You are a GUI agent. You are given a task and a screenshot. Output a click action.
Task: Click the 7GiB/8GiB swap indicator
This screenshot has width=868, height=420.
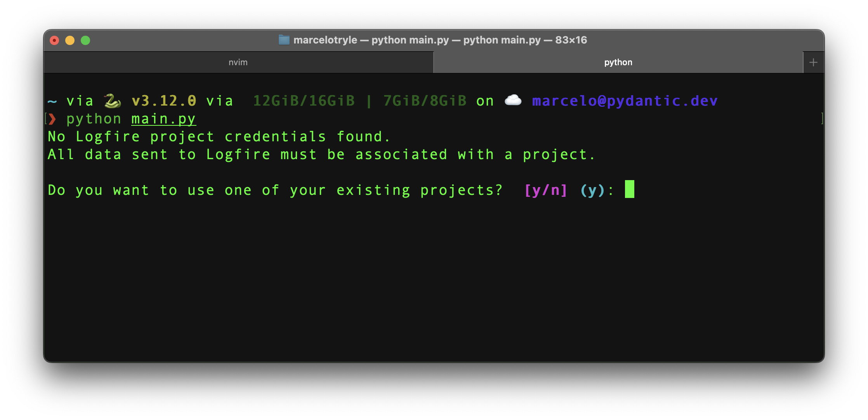tap(425, 101)
